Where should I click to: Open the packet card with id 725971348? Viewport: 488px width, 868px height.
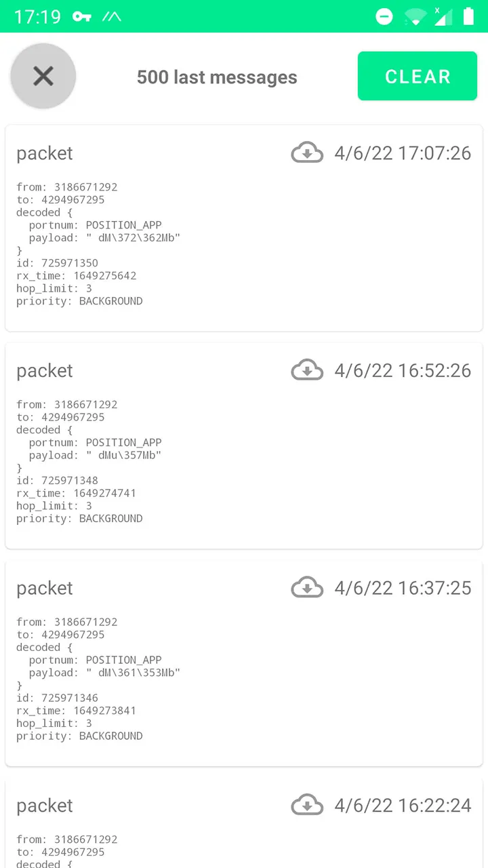pyautogui.click(x=244, y=446)
